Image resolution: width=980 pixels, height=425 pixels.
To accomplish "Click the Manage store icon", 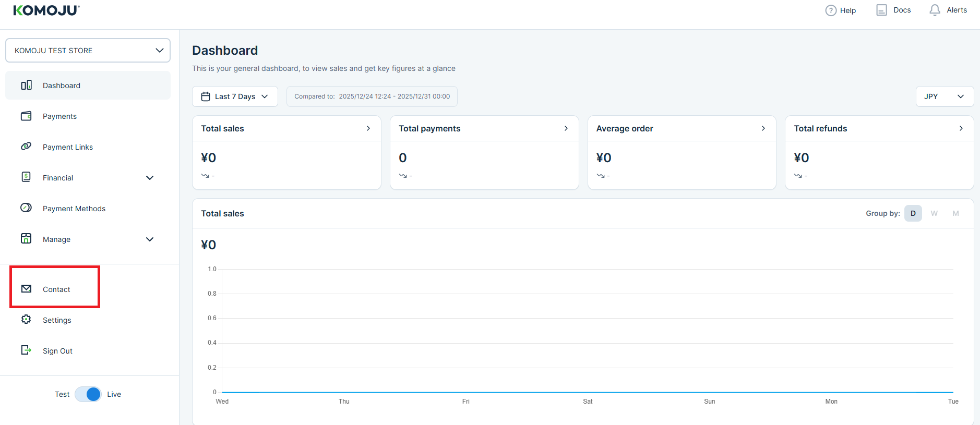I will (x=26, y=238).
